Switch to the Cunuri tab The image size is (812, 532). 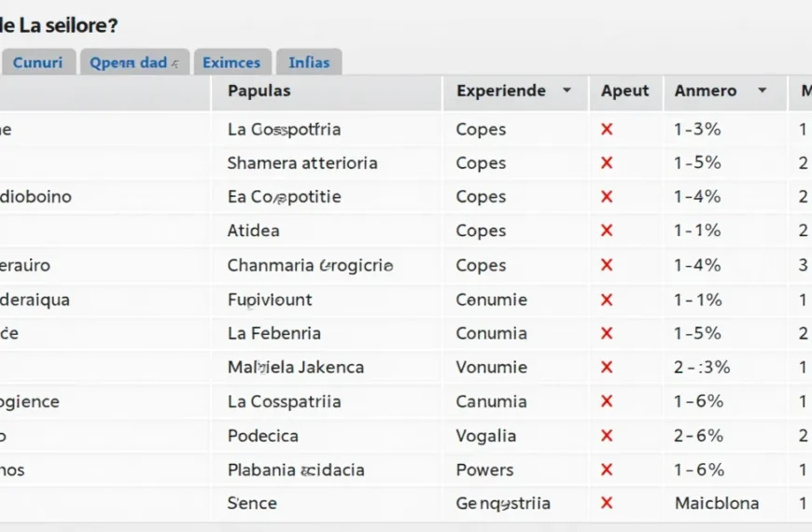pos(38,63)
